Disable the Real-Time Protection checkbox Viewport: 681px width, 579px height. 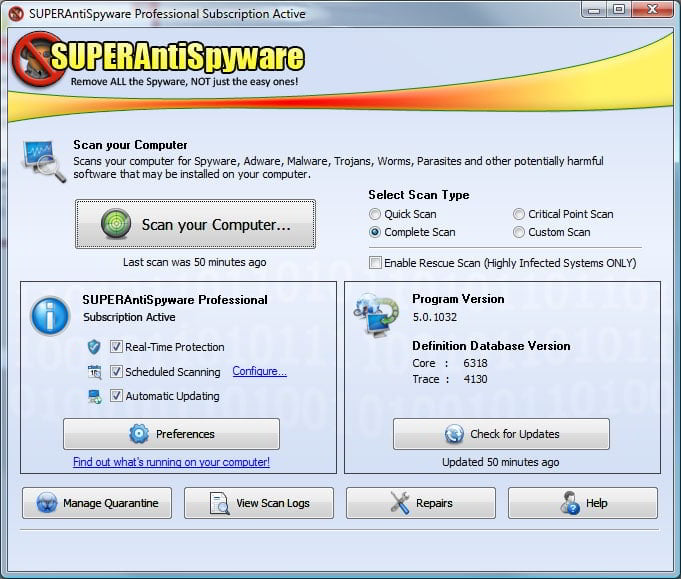pyautogui.click(x=117, y=347)
